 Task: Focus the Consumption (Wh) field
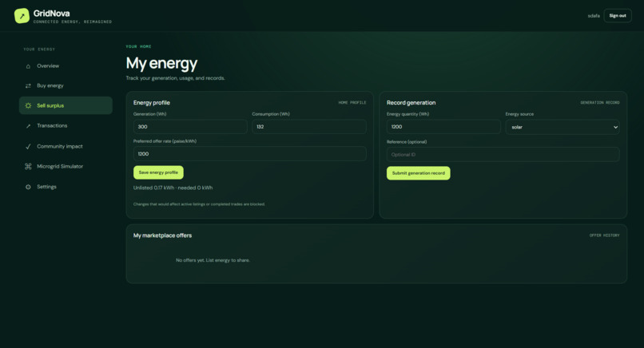coord(309,127)
